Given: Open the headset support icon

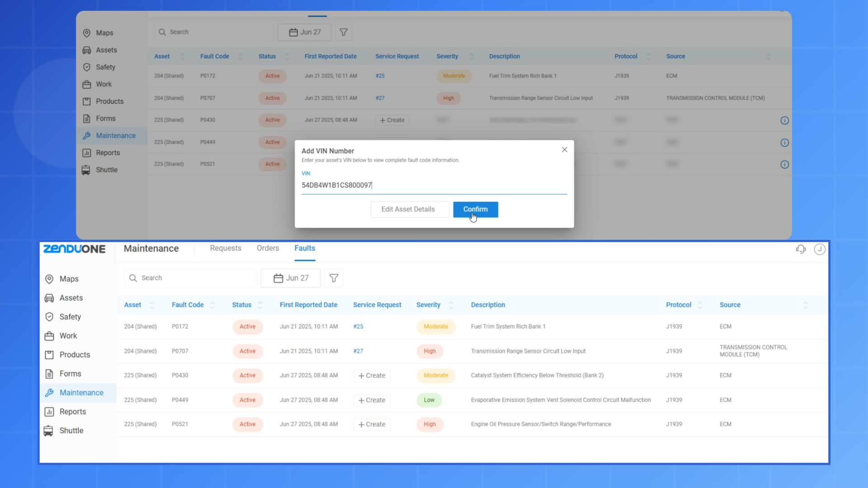Looking at the screenshot, I should point(801,249).
